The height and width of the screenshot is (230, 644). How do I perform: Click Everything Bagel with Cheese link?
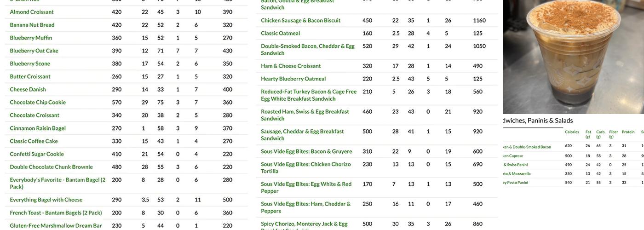pos(46,200)
